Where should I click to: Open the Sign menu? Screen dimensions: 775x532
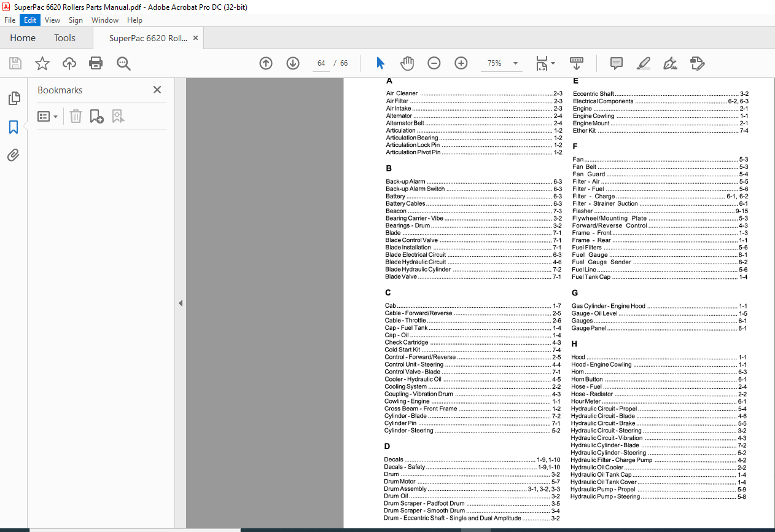[x=76, y=20]
